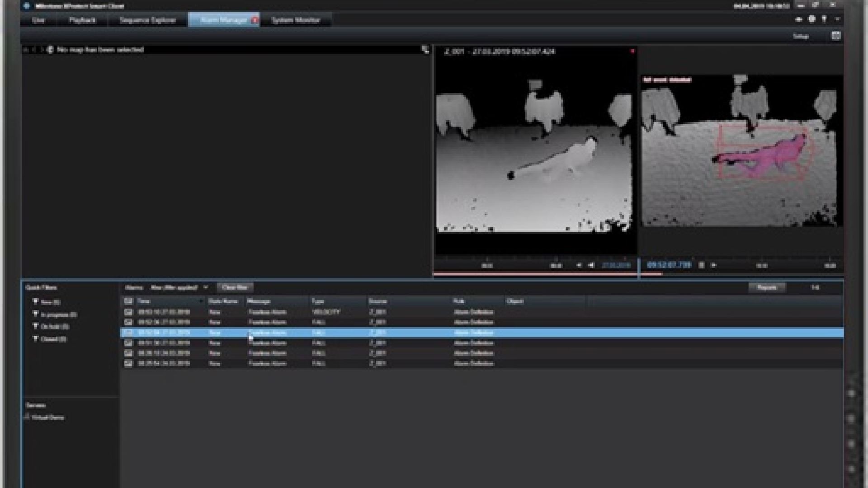Click the Setup button
Screen dimensions: 868x488
point(801,36)
